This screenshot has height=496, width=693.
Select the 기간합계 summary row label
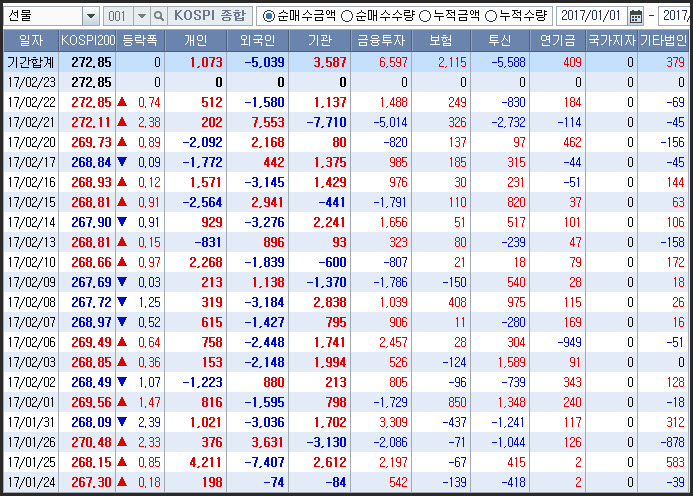pyautogui.click(x=31, y=62)
